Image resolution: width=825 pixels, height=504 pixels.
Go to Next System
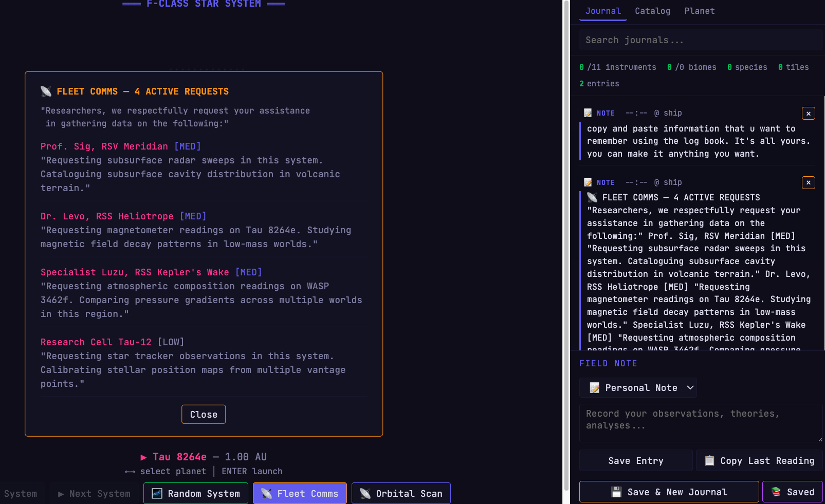tap(94, 494)
